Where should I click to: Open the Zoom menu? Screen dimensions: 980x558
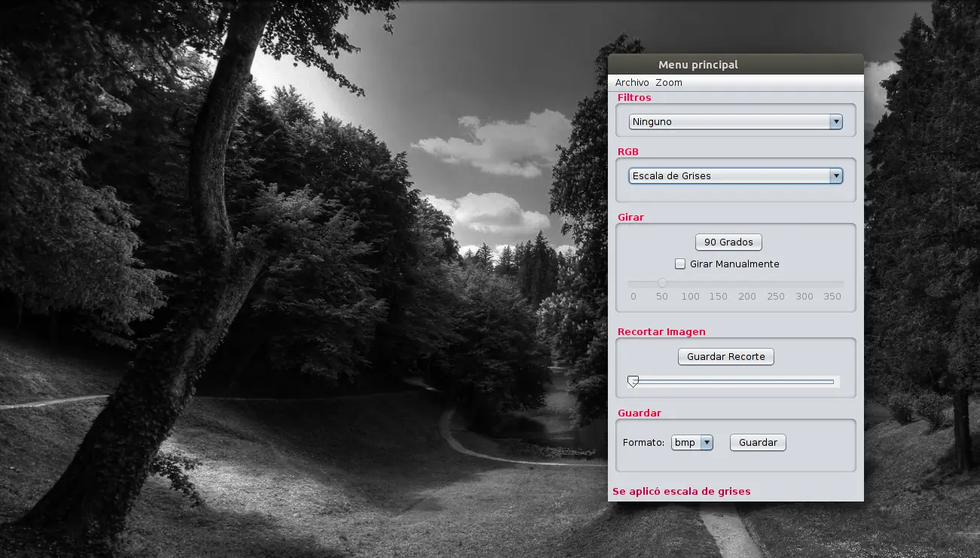coord(669,83)
